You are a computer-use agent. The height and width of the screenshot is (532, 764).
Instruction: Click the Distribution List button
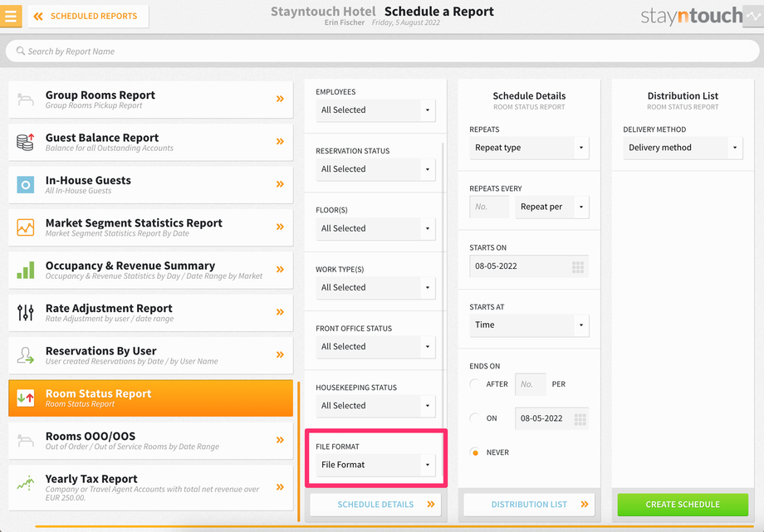pos(529,505)
